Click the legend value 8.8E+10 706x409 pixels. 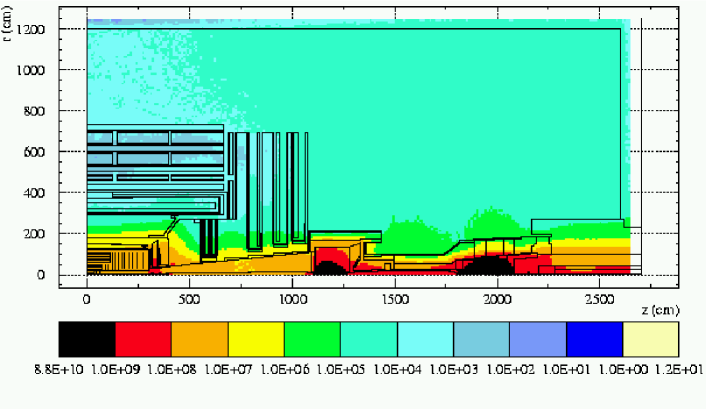(x=59, y=370)
